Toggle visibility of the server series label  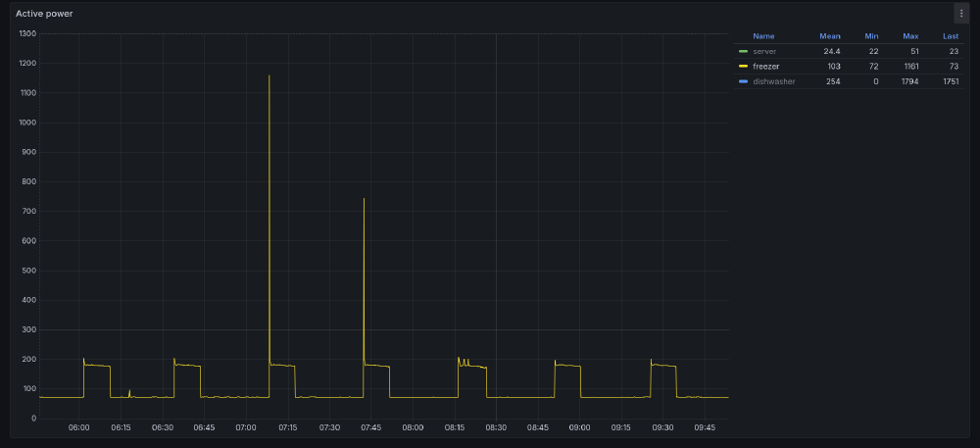pyautogui.click(x=764, y=51)
